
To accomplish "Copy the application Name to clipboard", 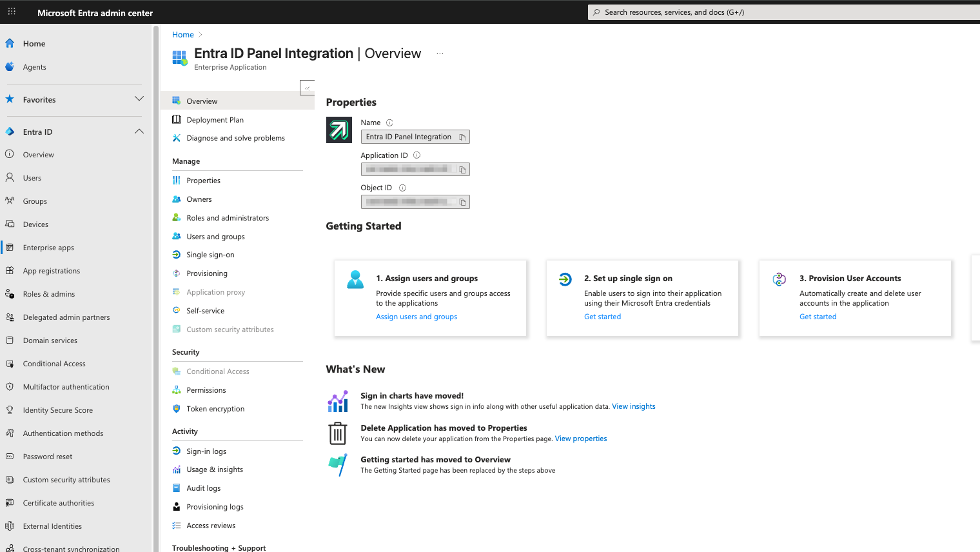I will pos(462,137).
